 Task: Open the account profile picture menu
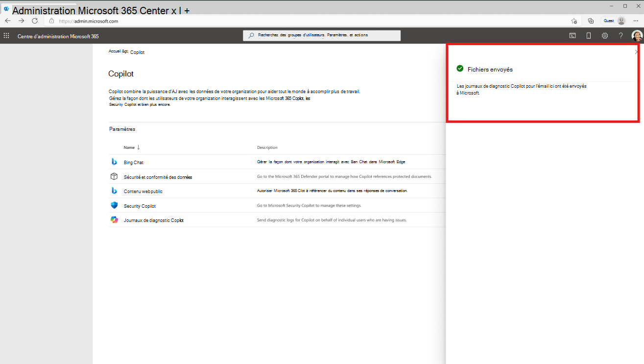click(x=637, y=35)
